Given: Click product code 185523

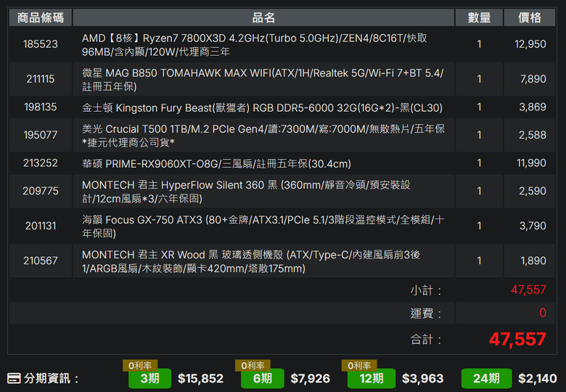Looking at the screenshot, I should [41, 44].
